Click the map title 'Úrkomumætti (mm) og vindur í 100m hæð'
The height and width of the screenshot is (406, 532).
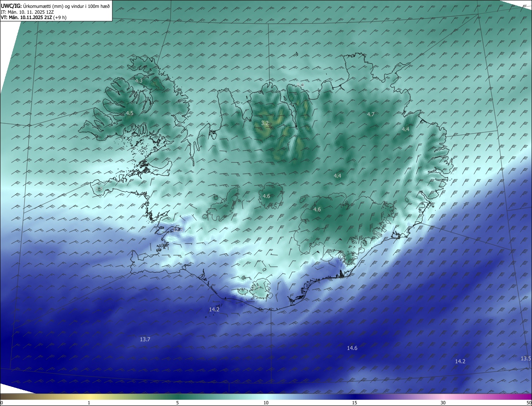pos(66,5)
